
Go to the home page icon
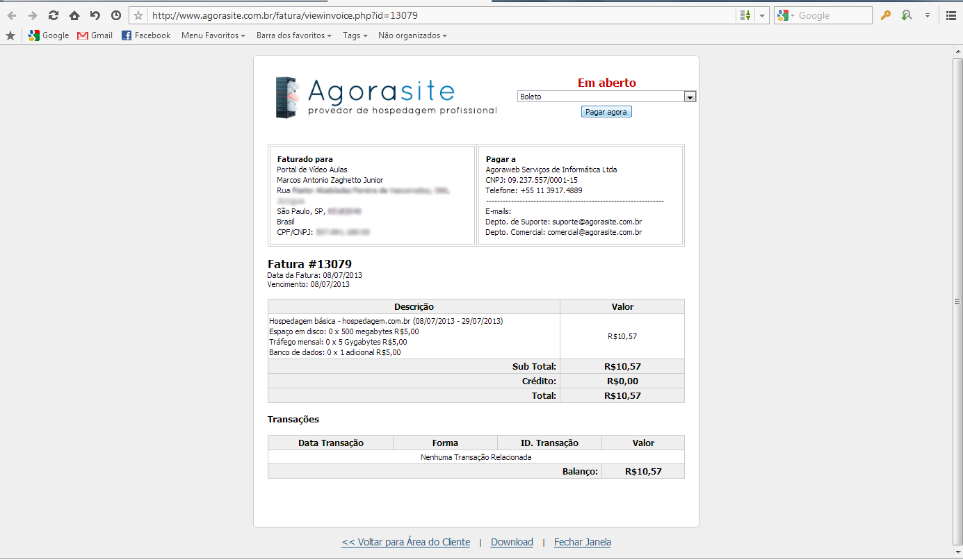pos(74,15)
